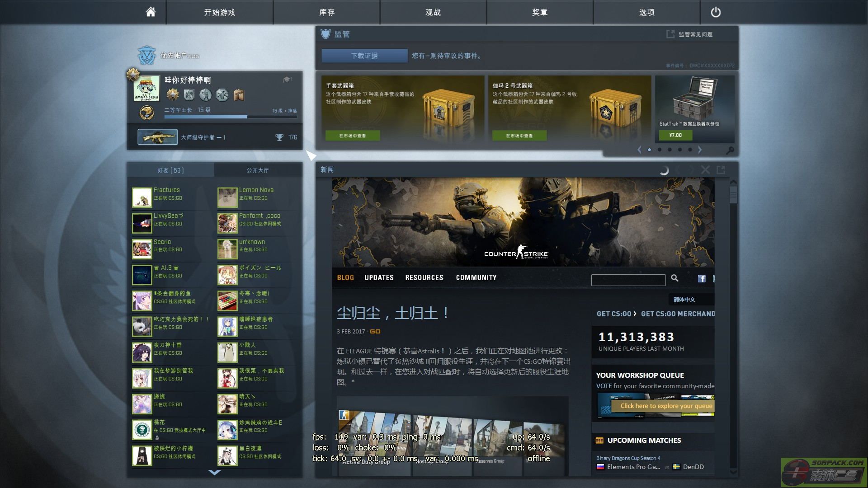
Task: Click the AK-47 competitive rank icon
Action: coord(158,137)
